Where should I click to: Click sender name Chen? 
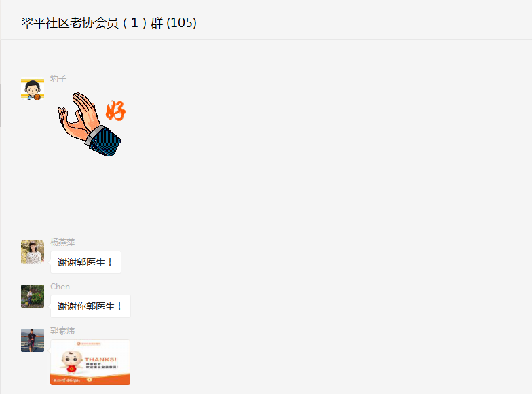click(60, 287)
